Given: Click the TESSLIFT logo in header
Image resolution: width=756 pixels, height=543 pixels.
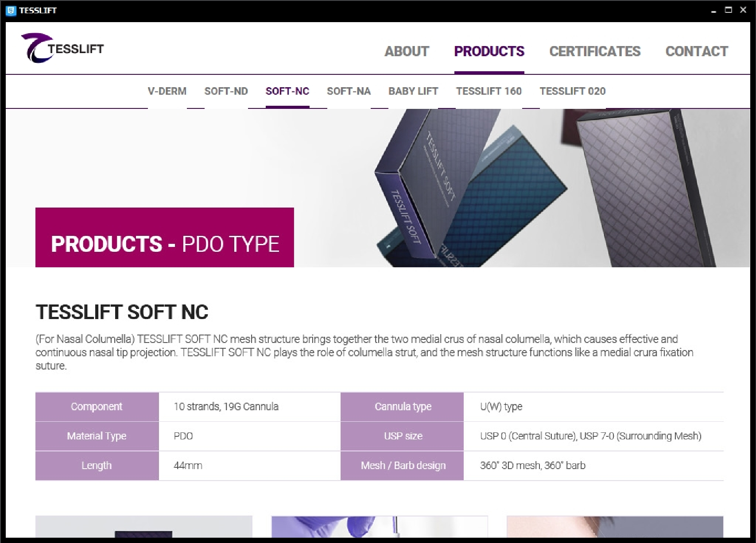Looking at the screenshot, I should coord(62,48).
